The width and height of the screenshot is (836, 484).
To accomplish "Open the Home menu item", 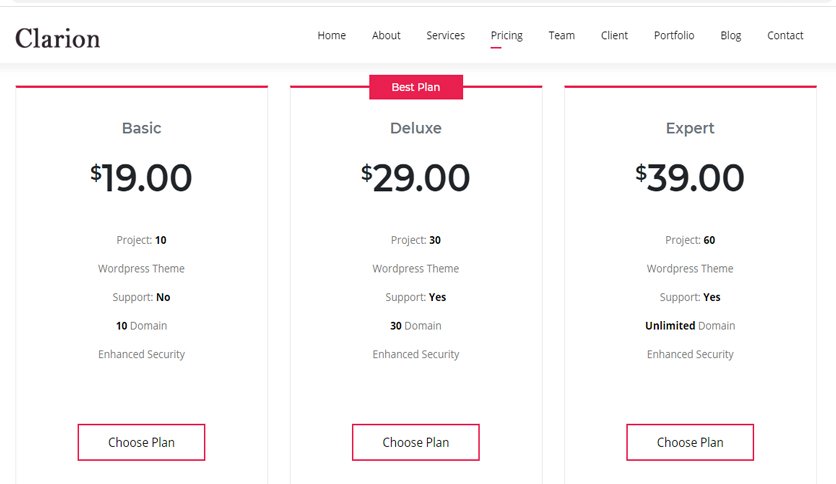I will tap(332, 35).
